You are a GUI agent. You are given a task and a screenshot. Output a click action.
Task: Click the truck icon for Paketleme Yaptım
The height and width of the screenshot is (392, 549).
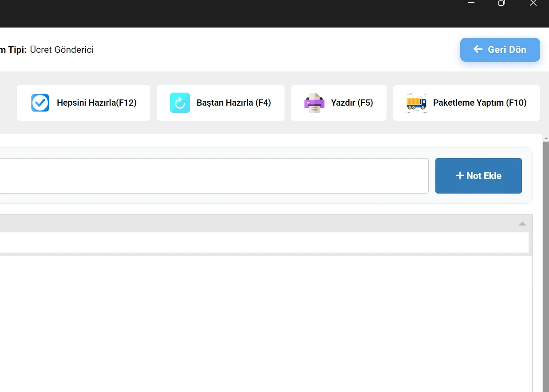416,103
